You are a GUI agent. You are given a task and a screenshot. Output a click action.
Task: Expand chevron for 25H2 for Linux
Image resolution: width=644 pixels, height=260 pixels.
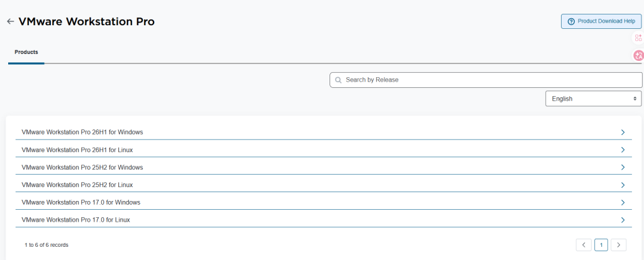(x=623, y=185)
